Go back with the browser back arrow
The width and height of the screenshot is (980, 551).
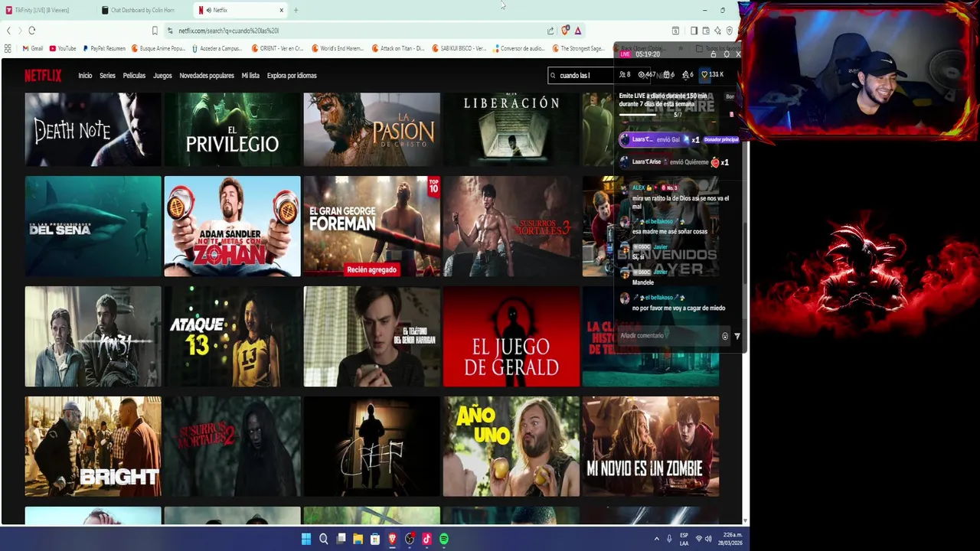8,31
